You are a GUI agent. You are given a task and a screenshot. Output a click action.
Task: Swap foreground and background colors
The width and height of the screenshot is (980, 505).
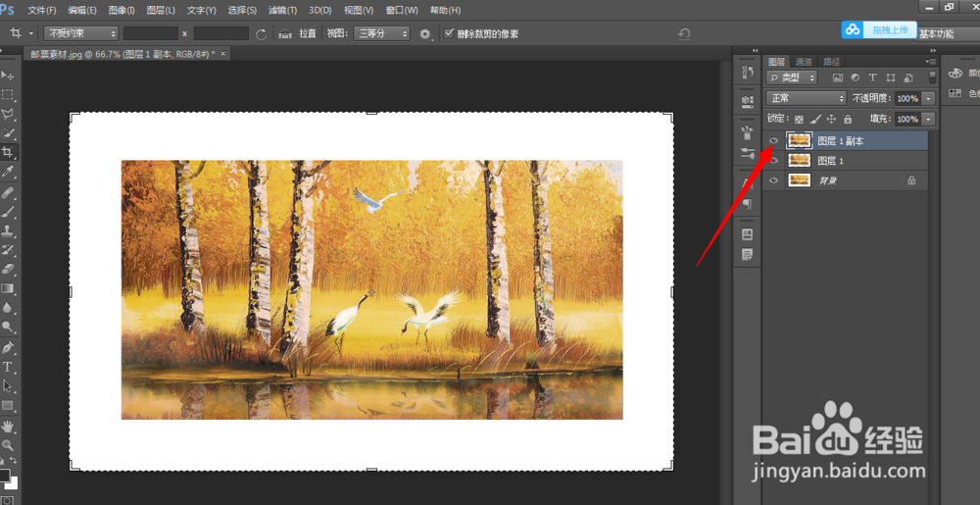click(14, 460)
